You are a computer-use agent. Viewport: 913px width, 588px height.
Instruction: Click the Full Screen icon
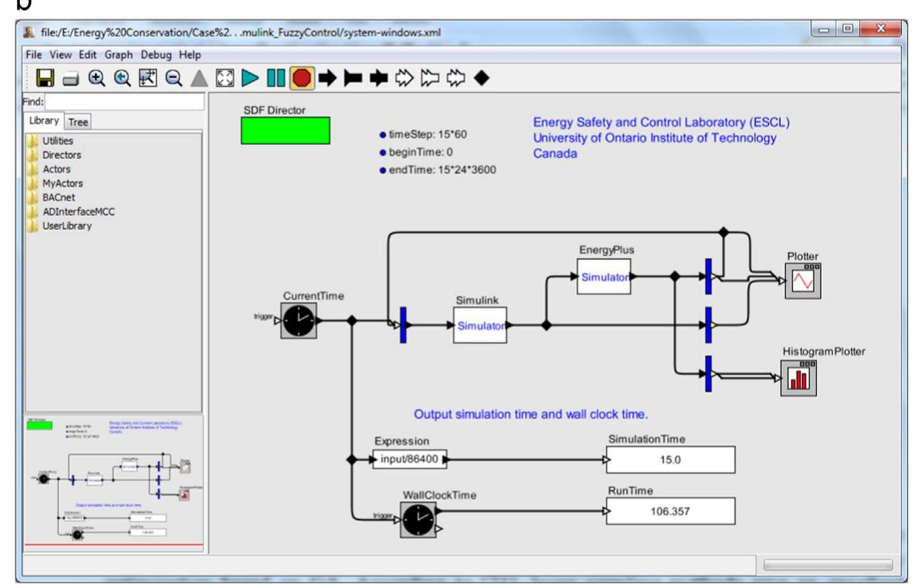point(225,79)
